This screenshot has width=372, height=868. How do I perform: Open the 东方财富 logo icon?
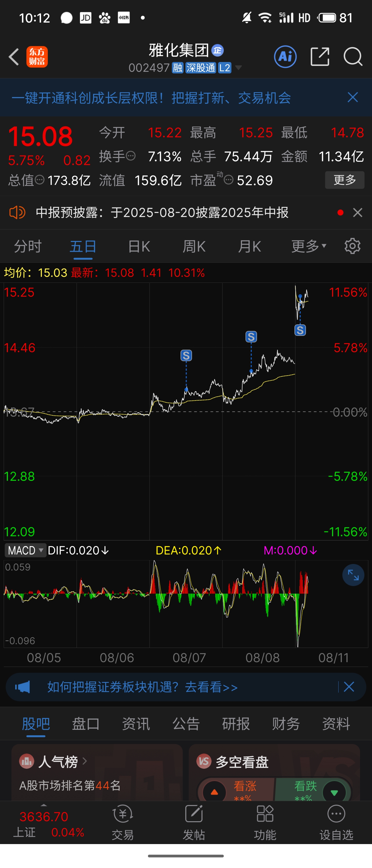[x=37, y=57]
